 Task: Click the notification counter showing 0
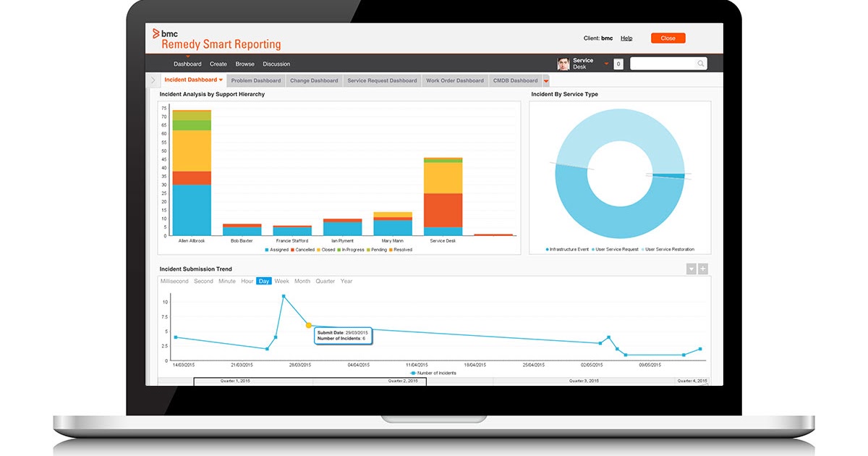click(x=618, y=64)
